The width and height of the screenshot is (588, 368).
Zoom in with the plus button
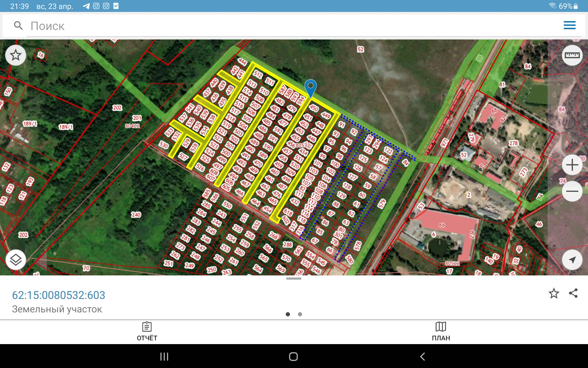(x=572, y=165)
